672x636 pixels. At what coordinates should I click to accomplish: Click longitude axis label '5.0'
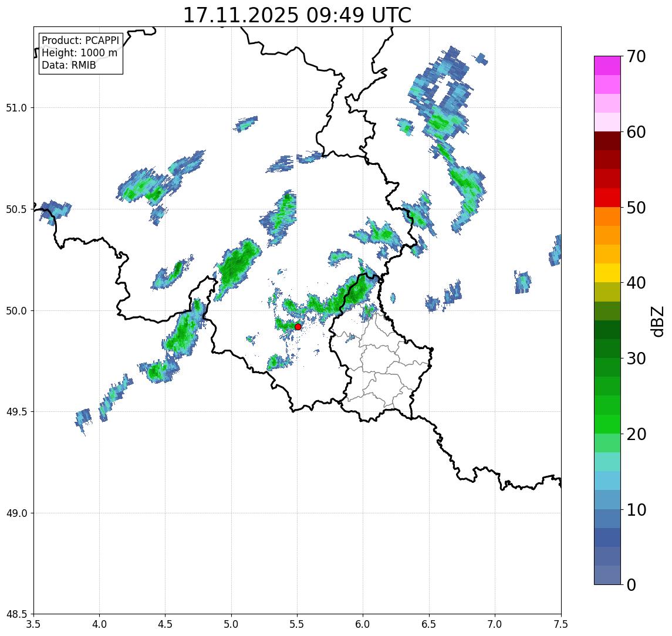click(231, 624)
